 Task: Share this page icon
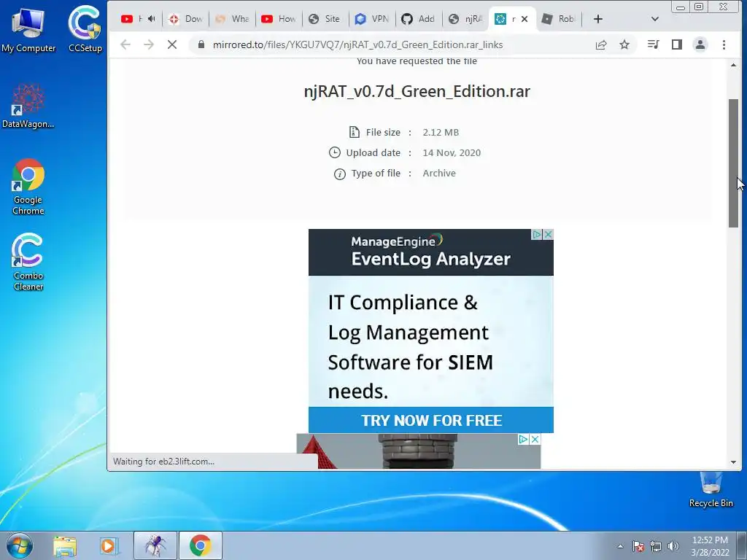pos(601,44)
